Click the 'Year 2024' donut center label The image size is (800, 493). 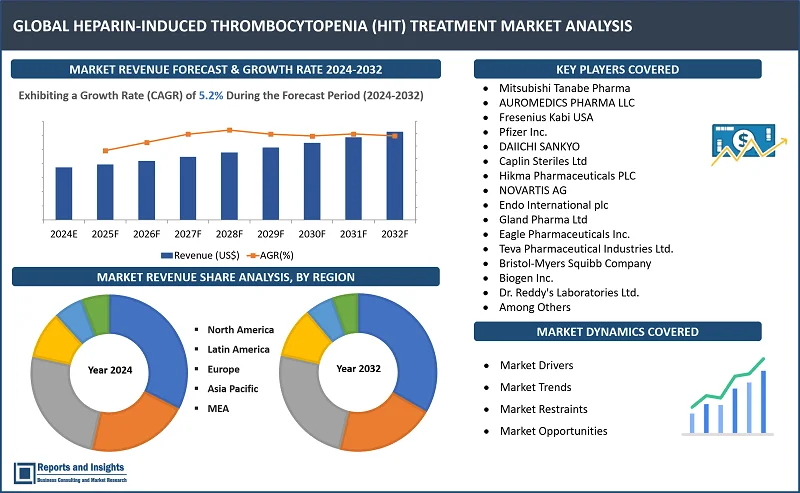pyautogui.click(x=110, y=370)
